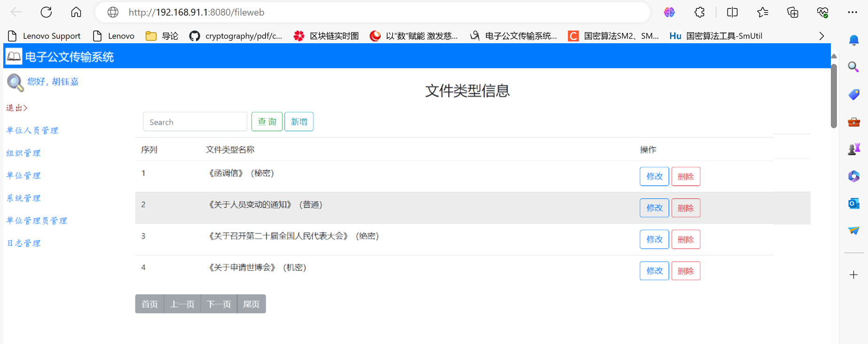Click 修改 for 《函调信》 row
Image resolution: width=868 pixels, height=344 pixels.
click(x=654, y=176)
